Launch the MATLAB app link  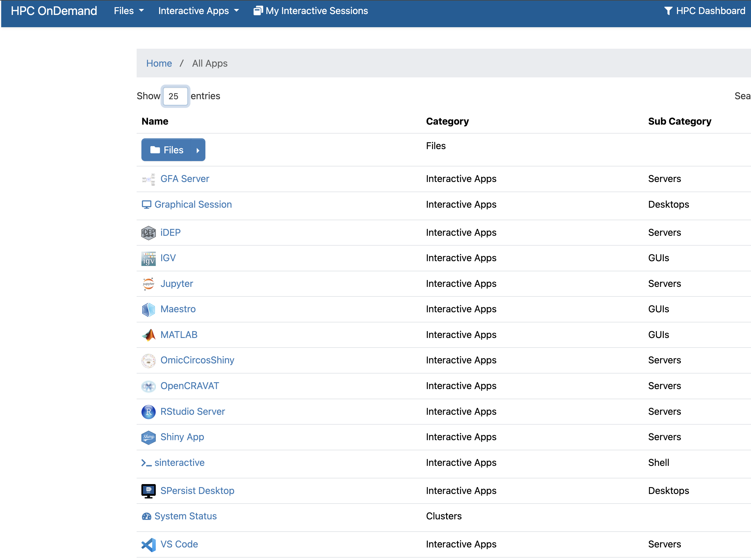179,335
